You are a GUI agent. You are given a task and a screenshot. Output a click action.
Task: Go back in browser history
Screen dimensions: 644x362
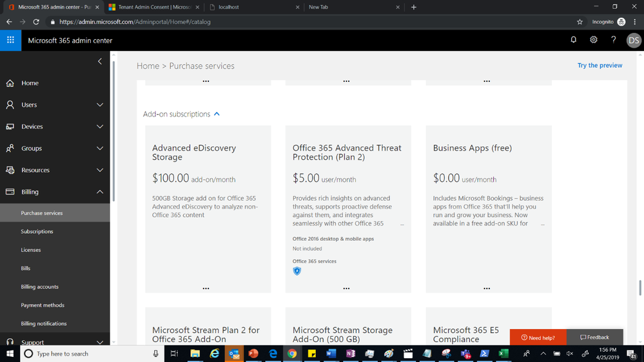click(9, 22)
